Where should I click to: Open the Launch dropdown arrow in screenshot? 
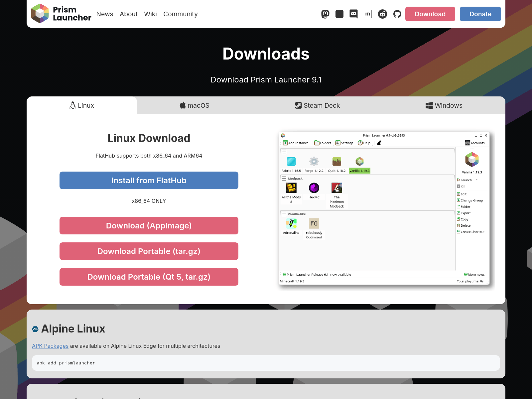coord(476,180)
